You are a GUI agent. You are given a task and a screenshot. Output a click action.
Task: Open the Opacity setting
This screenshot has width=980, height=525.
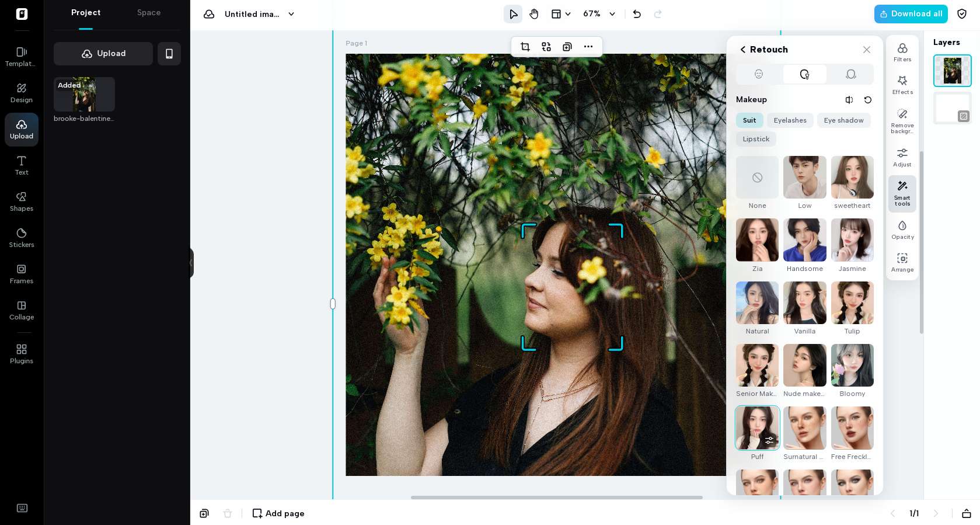point(902,230)
